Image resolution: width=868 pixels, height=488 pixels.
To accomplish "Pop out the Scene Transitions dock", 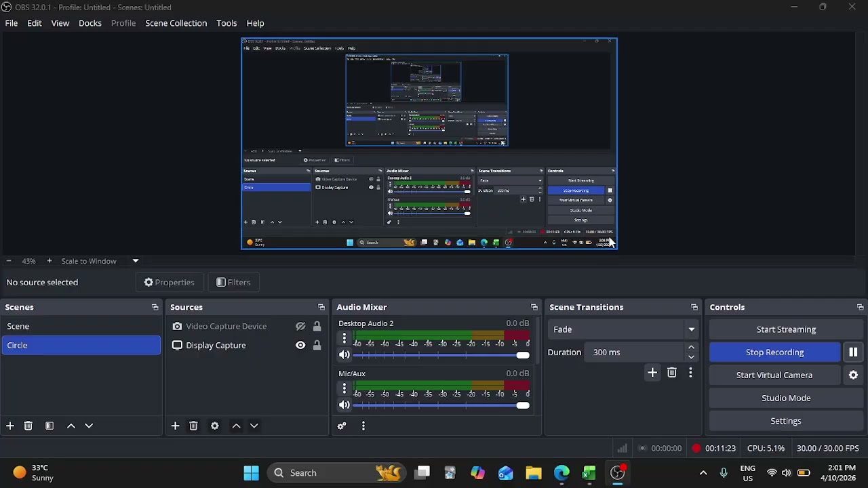I will pos(694,307).
